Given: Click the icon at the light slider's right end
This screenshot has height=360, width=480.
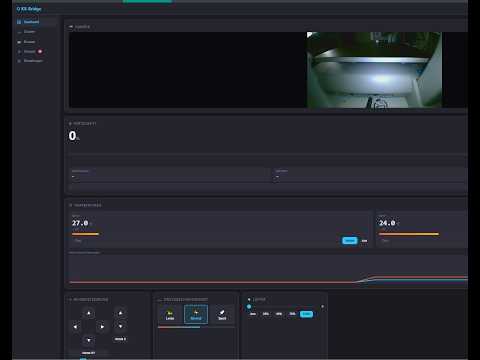Looking at the screenshot, I should (322, 306).
